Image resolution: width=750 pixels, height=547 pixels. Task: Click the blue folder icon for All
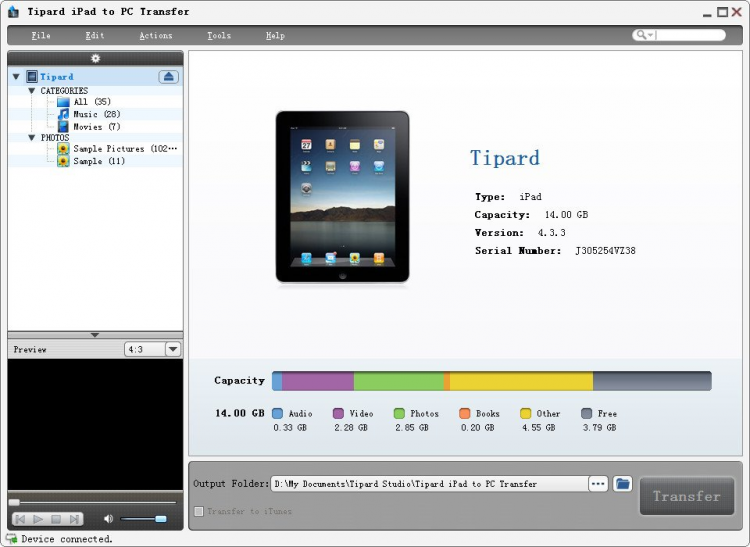click(63, 102)
